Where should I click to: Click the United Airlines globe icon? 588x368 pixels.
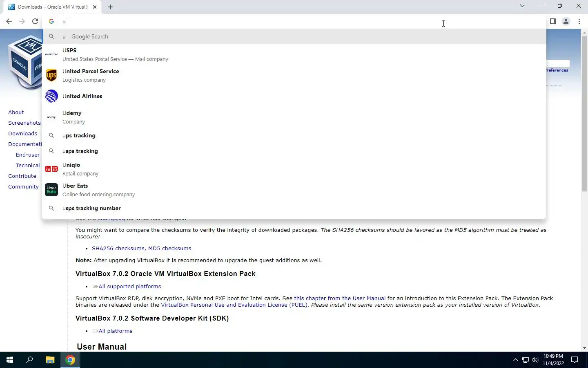(51, 96)
